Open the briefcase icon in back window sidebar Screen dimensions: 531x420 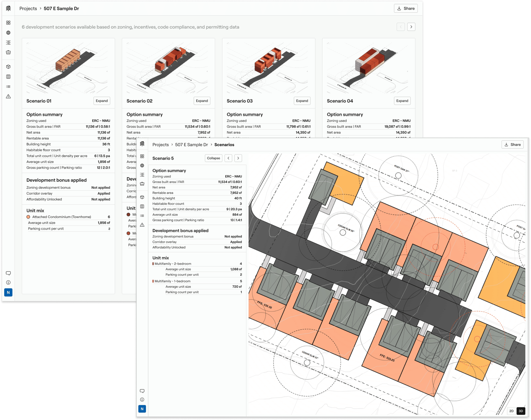[x=8, y=52]
